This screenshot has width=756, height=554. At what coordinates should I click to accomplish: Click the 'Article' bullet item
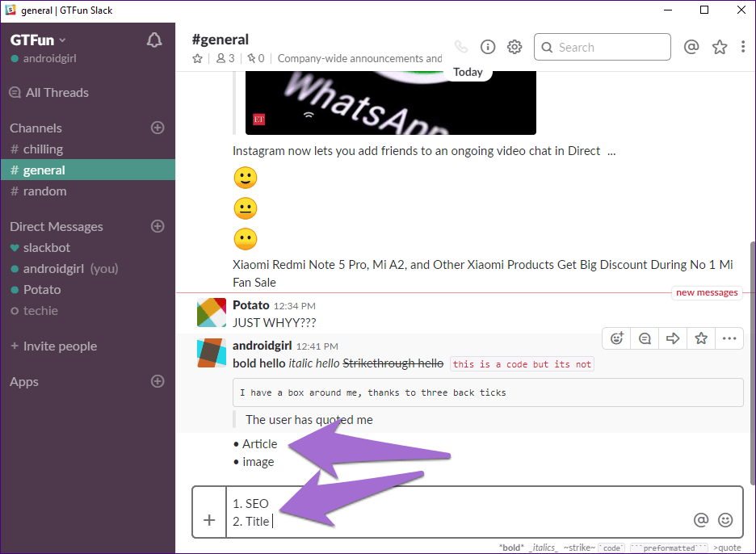(x=260, y=444)
